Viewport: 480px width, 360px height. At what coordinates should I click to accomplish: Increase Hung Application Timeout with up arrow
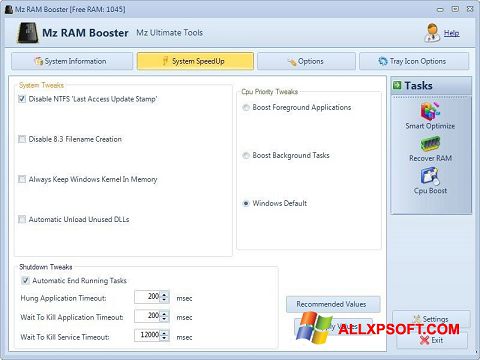point(164,294)
